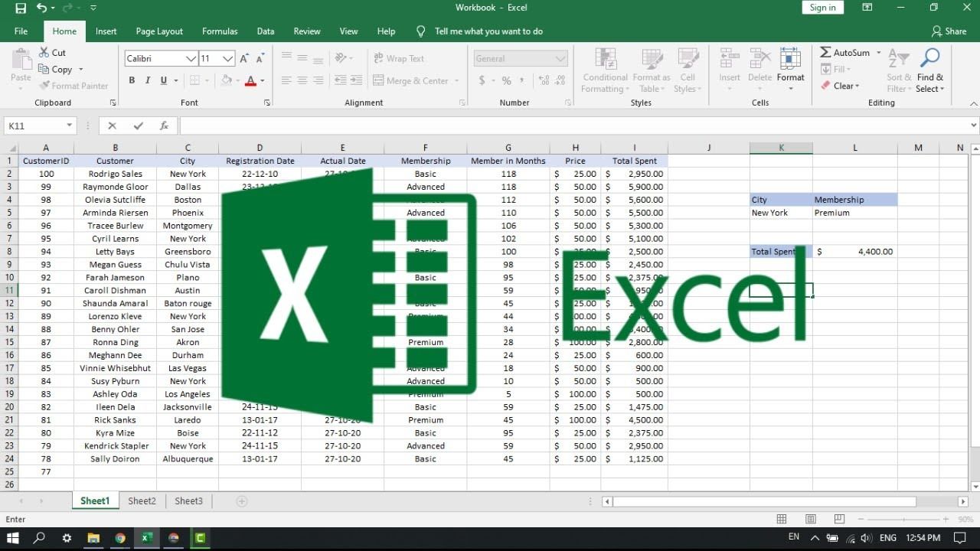Screen dimensions: 980x551
Task: Switch to Page Layout view in status bar
Action: 810,519
